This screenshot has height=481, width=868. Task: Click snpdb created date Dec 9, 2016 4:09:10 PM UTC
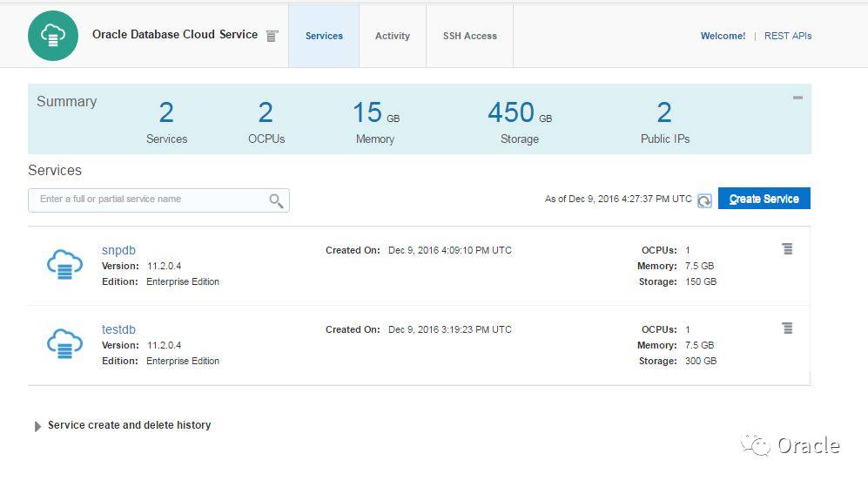(450, 250)
